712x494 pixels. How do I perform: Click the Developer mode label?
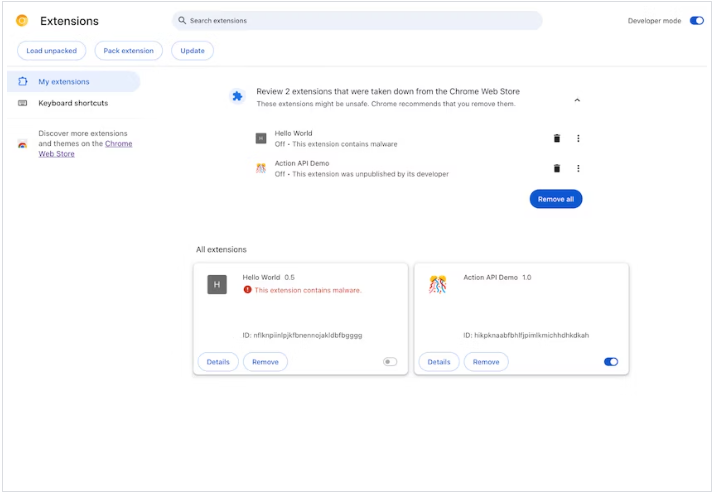coord(654,21)
